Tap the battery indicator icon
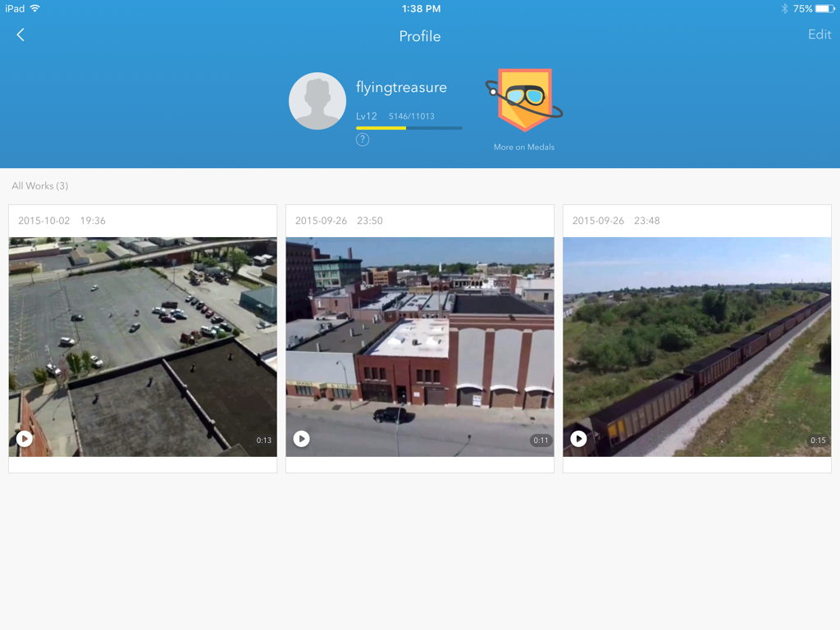 point(825,8)
